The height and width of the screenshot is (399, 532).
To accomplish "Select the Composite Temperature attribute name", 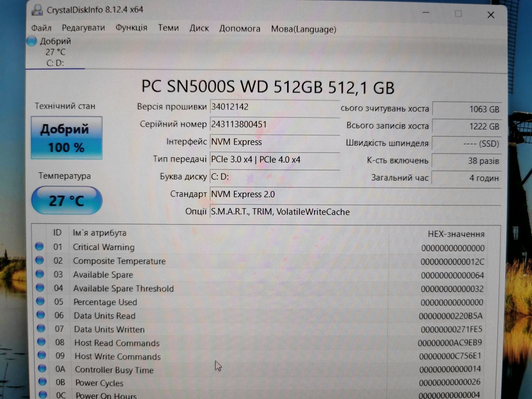I will [119, 261].
